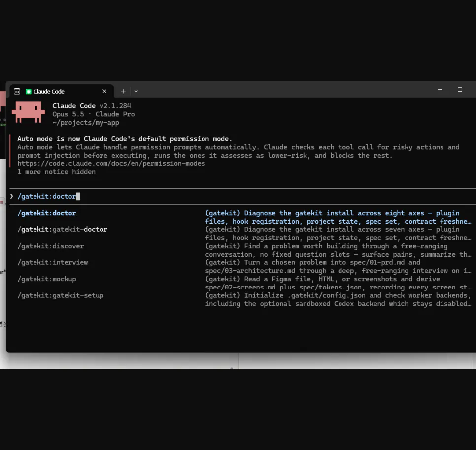Click the '~/projects/my-app' path text
Viewport: 476px width, 450px height.
(86, 123)
